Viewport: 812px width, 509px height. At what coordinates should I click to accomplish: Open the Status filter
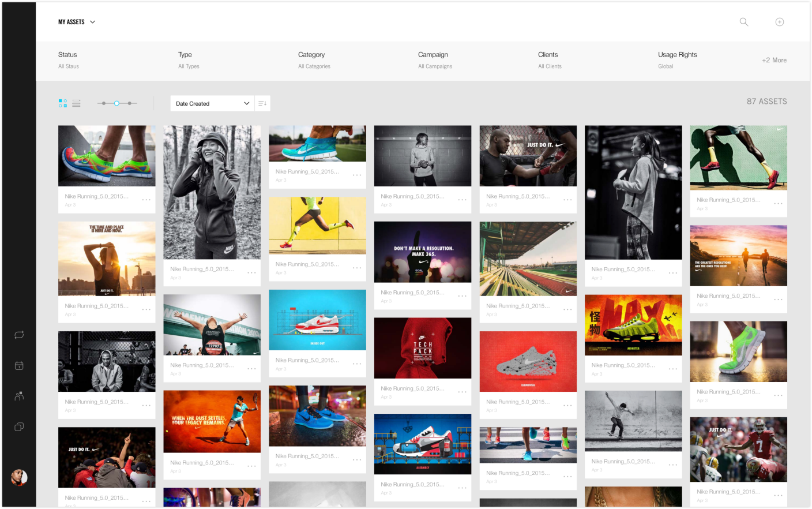pyautogui.click(x=69, y=60)
